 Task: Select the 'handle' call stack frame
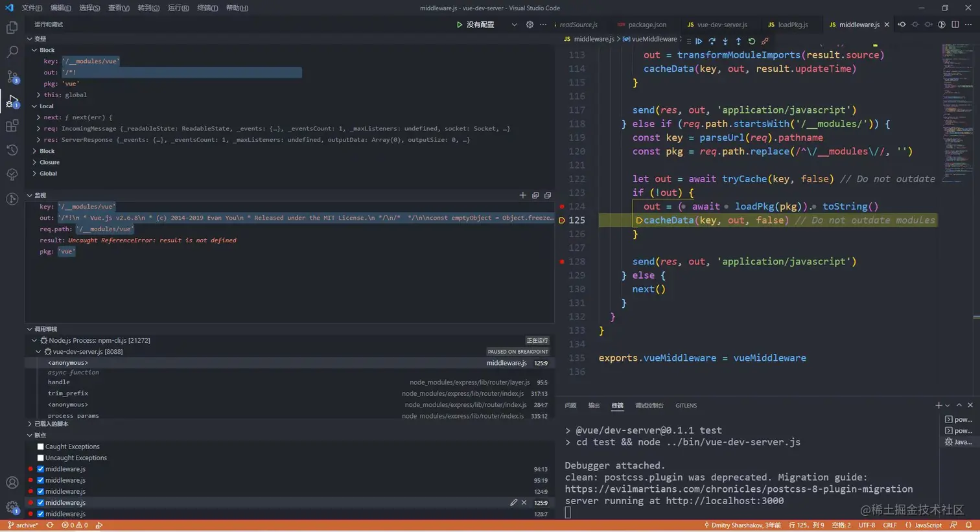pyautogui.click(x=290, y=382)
